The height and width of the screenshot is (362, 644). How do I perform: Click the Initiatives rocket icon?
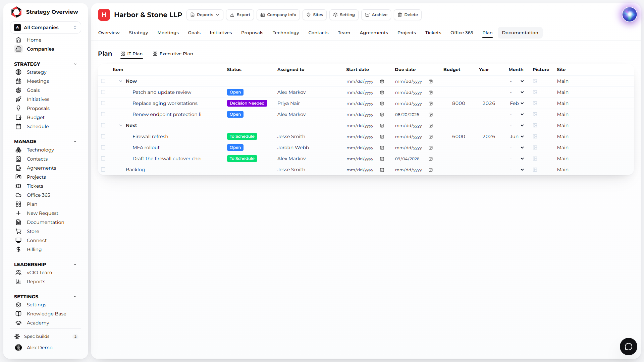(x=18, y=99)
